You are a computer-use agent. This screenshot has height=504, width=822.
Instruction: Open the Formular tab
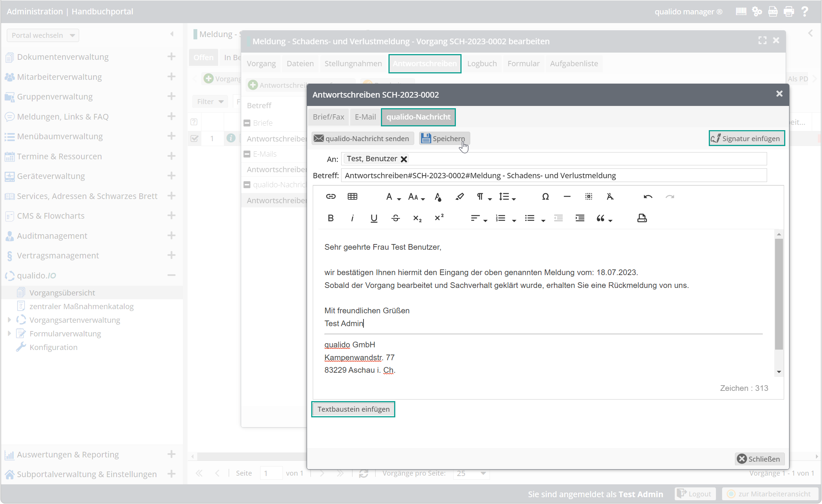(x=523, y=64)
